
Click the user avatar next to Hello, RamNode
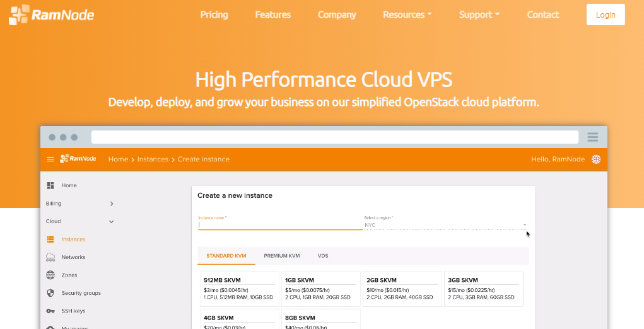(x=596, y=159)
